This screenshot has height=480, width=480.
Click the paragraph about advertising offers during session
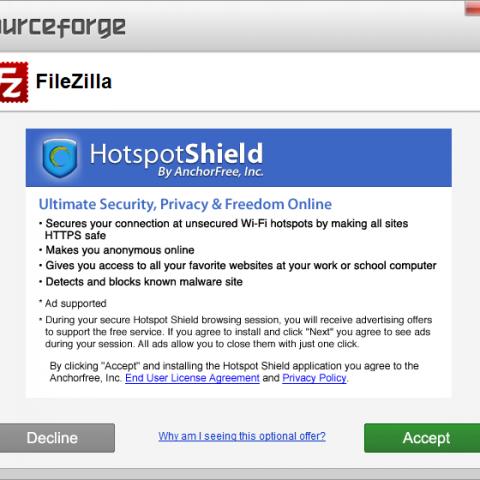[x=238, y=332]
